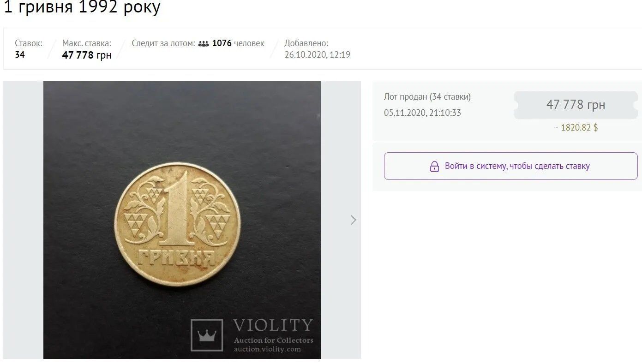Click the 'Добавлено:' label
This screenshot has height=364, width=642.
pos(306,43)
